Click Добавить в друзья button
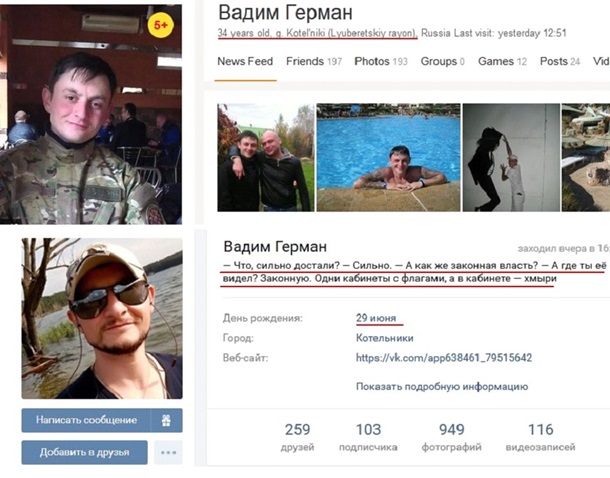 tap(84, 453)
